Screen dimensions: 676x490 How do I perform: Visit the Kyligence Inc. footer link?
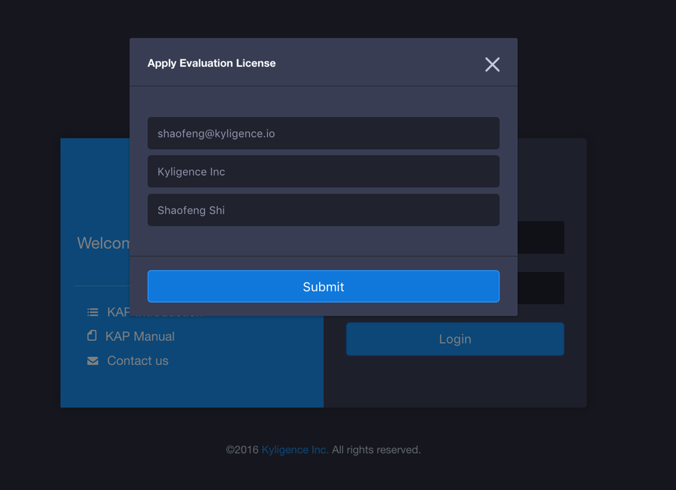coord(295,450)
